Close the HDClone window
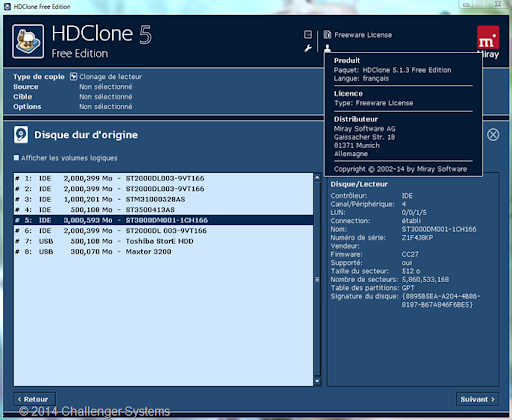This screenshot has height=420, width=512. tap(498, 4)
